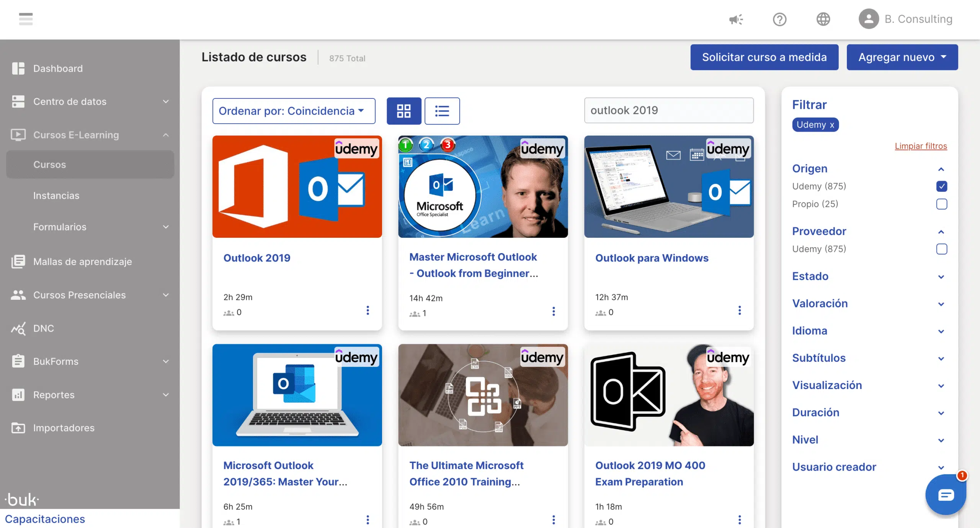This screenshot has width=980, height=528.
Task: Open options menu for Outlook 2019 card
Action: pos(368,311)
